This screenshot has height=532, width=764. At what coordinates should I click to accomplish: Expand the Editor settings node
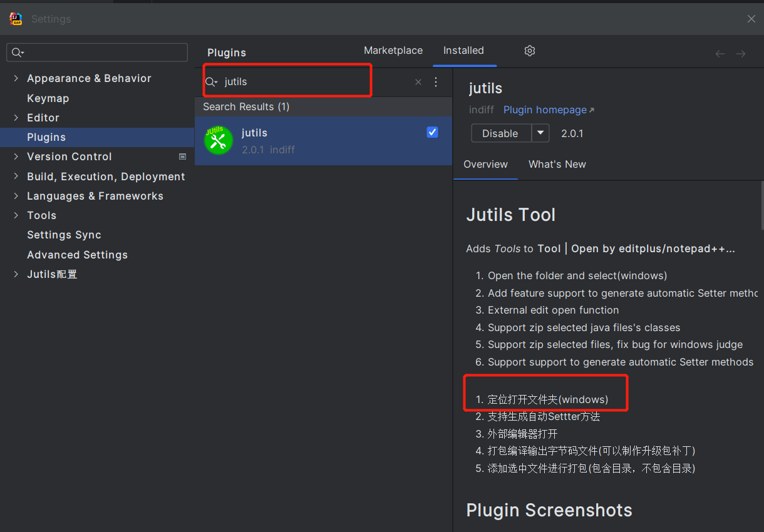(16, 118)
